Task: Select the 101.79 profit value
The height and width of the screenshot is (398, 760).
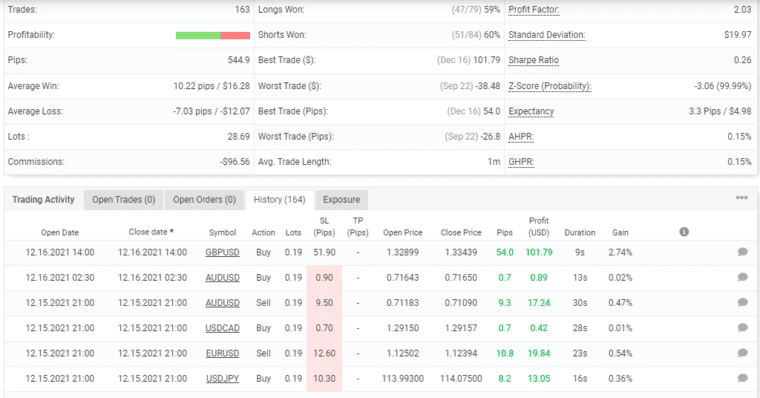Action: pos(539,252)
